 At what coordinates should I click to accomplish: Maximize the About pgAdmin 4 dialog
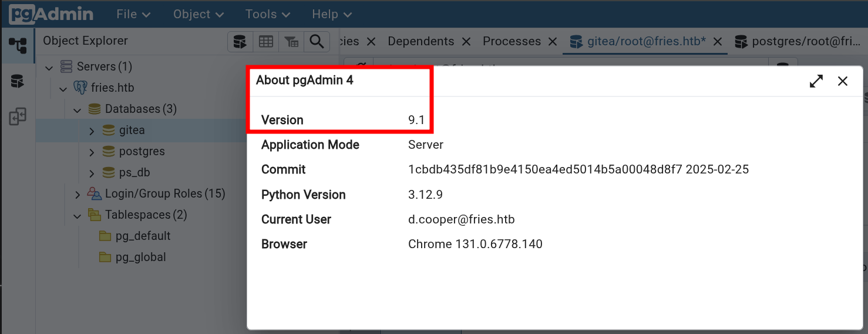click(816, 81)
